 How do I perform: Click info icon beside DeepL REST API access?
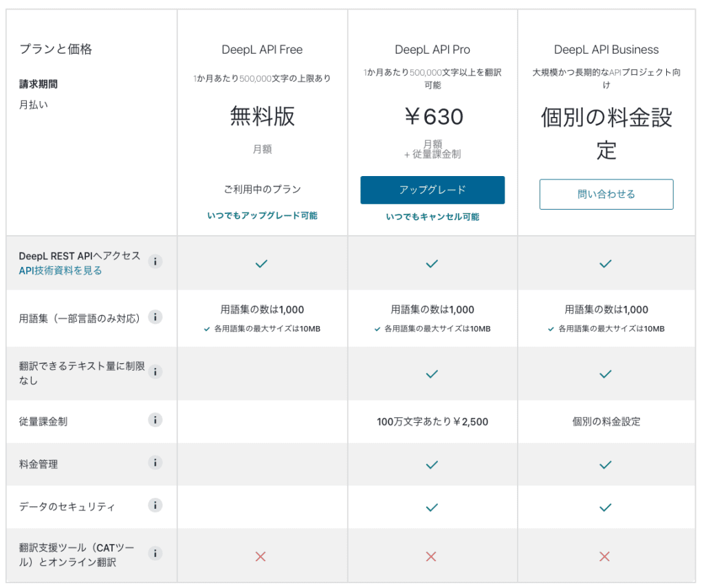(x=155, y=261)
